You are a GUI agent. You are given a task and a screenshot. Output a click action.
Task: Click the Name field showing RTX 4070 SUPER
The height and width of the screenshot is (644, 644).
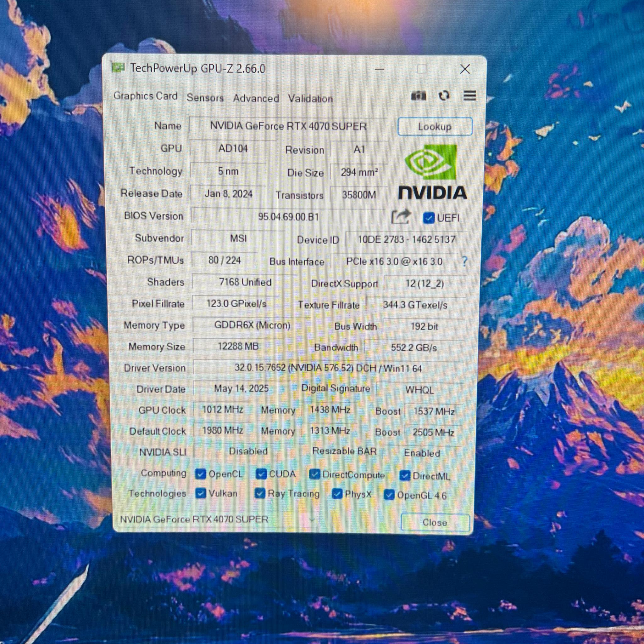(288, 126)
